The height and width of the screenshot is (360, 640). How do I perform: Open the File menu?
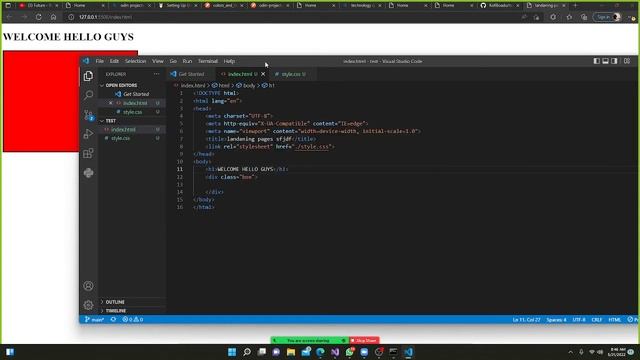point(100,61)
